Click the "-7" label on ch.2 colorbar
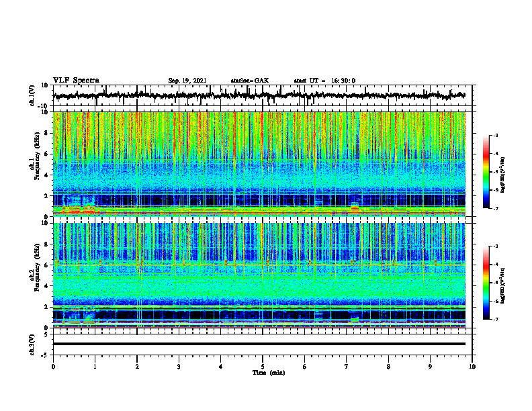 (495, 319)
